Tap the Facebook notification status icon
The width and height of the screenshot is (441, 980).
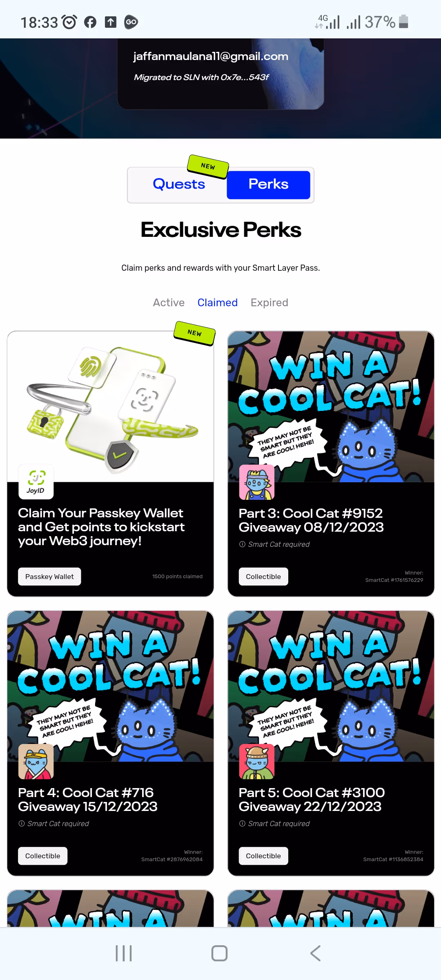pyautogui.click(x=90, y=22)
